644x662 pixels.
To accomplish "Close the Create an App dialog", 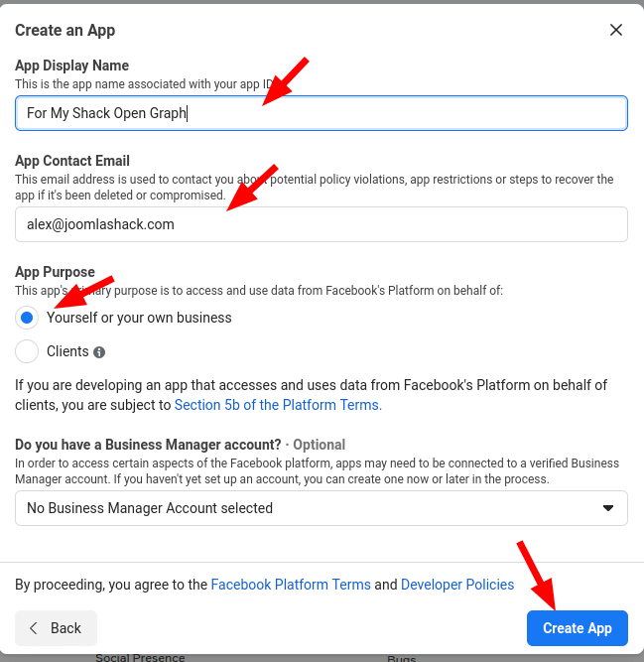I will [x=616, y=30].
